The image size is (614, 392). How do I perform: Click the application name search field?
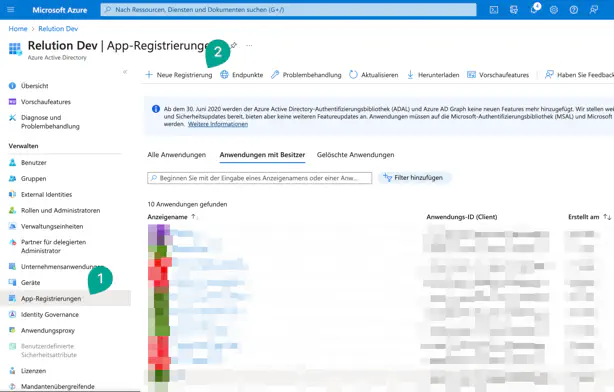point(260,178)
